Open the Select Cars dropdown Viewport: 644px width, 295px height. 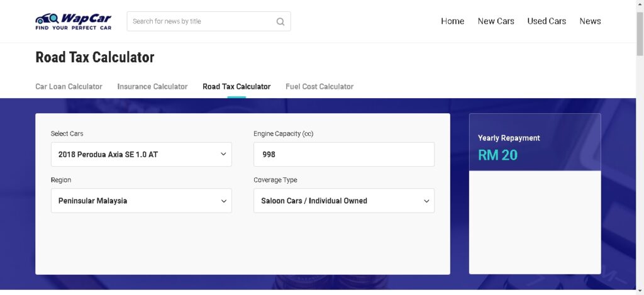[142, 155]
